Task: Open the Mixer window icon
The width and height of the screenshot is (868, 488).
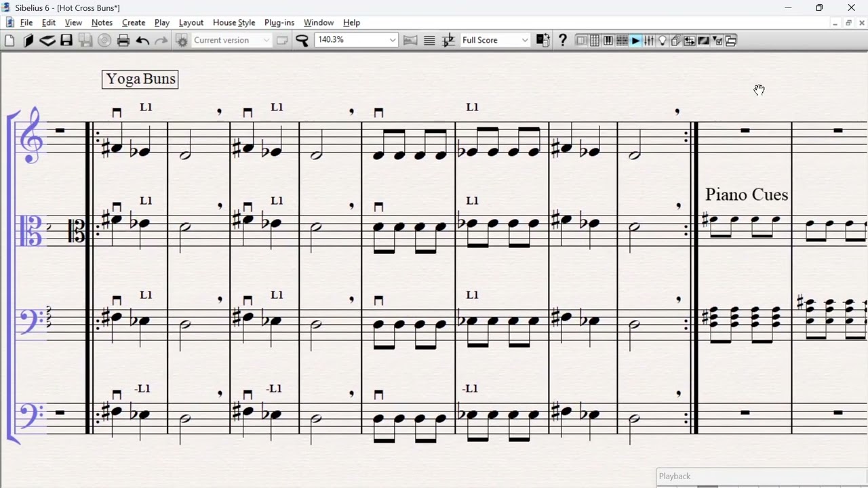Action: pyautogui.click(x=649, y=41)
